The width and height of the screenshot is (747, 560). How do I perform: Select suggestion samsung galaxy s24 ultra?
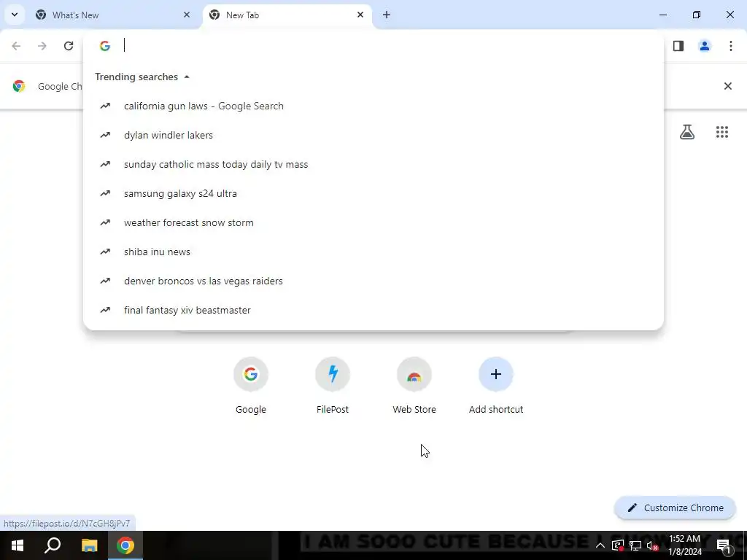[x=373, y=193]
